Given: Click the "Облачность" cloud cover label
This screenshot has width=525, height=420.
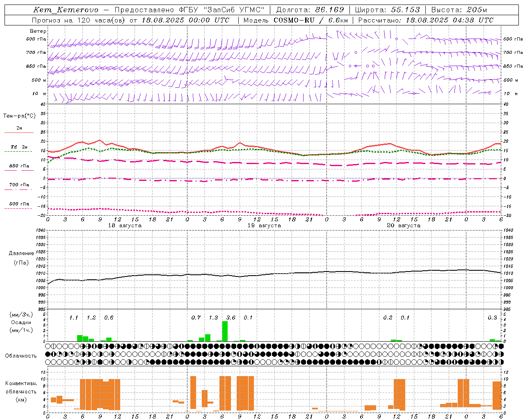Looking at the screenshot, I should coord(21,356).
